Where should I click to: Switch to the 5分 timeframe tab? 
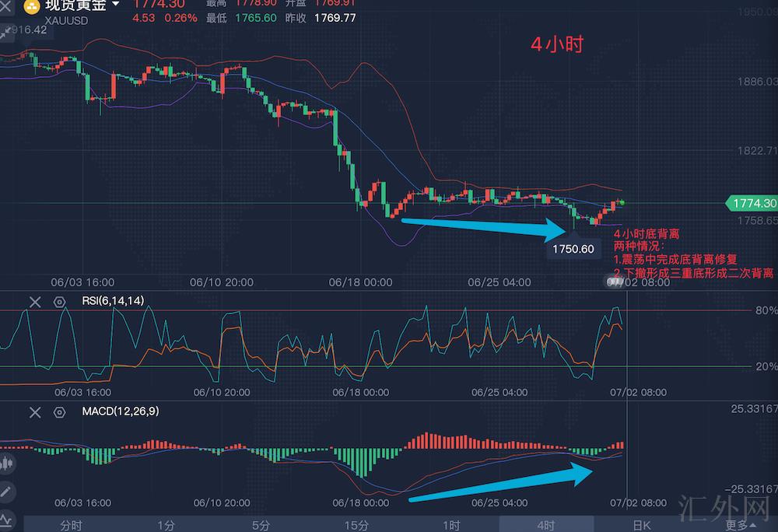(x=261, y=525)
